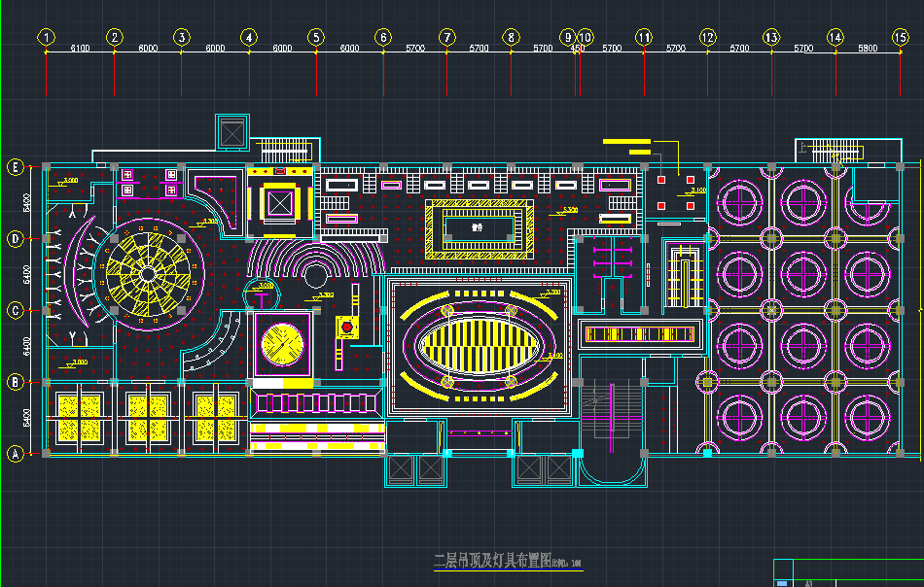This screenshot has height=587, width=924.
Task: Click the 5800 dimension text at top
Action: [868, 48]
